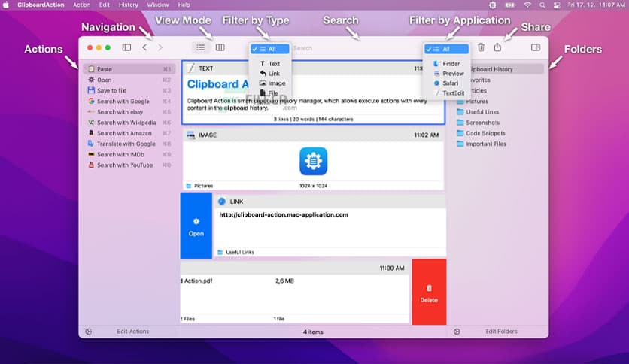629x364 pixels.
Task: Click the red Delete swipe button
Action: tap(429, 292)
